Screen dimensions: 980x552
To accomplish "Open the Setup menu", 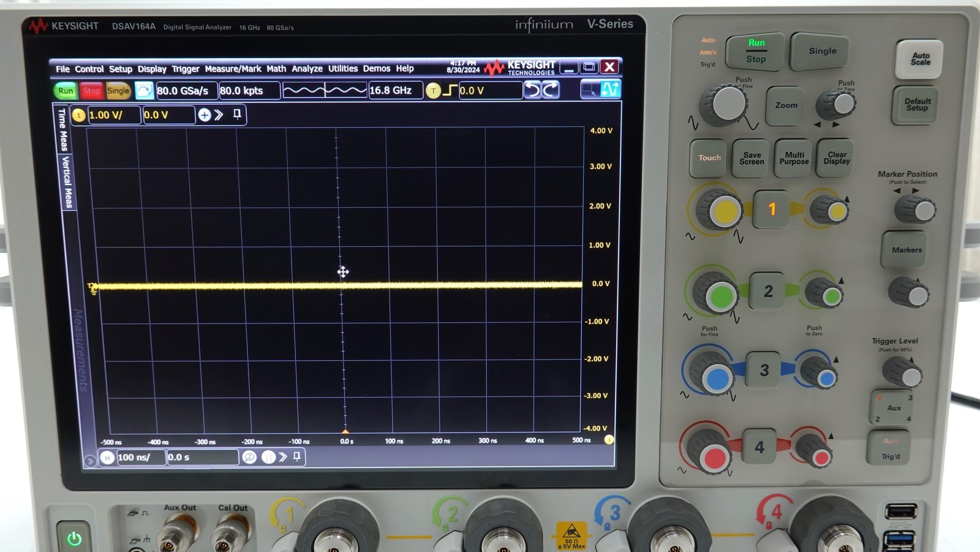I will [x=121, y=69].
